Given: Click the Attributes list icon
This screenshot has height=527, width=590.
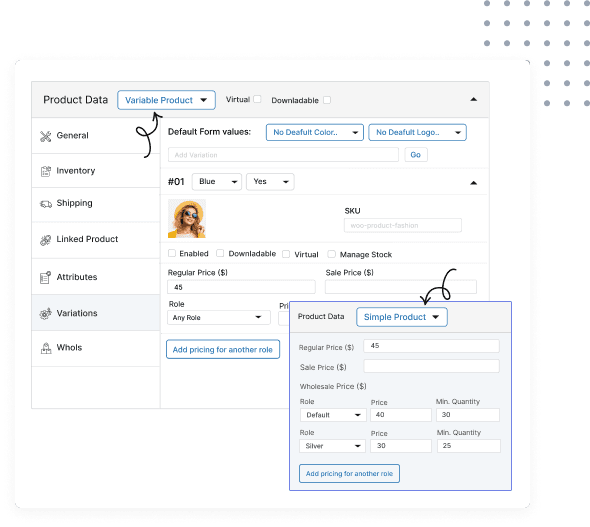Looking at the screenshot, I should [x=46, y=278].
